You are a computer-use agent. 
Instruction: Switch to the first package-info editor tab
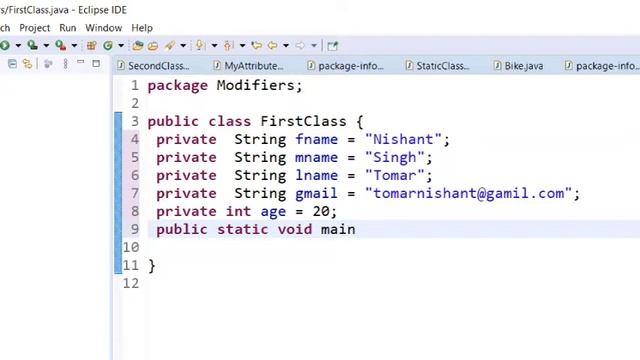pos(346,66)
